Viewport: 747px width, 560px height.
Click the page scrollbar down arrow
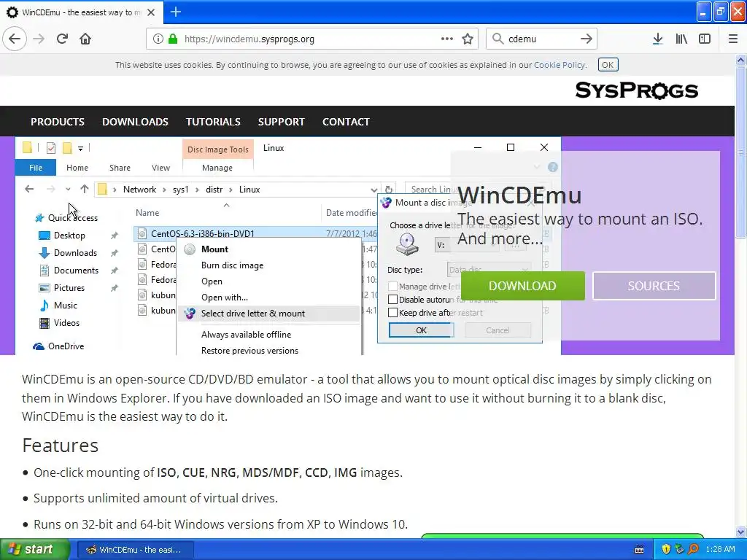741,532
